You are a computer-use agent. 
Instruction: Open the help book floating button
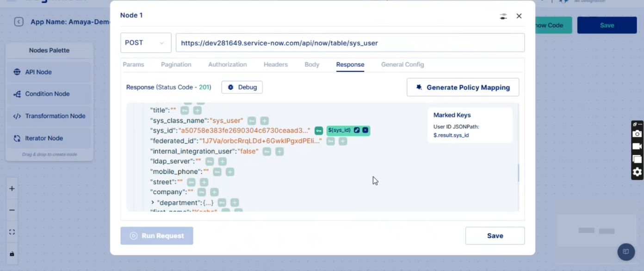[626, 252]
